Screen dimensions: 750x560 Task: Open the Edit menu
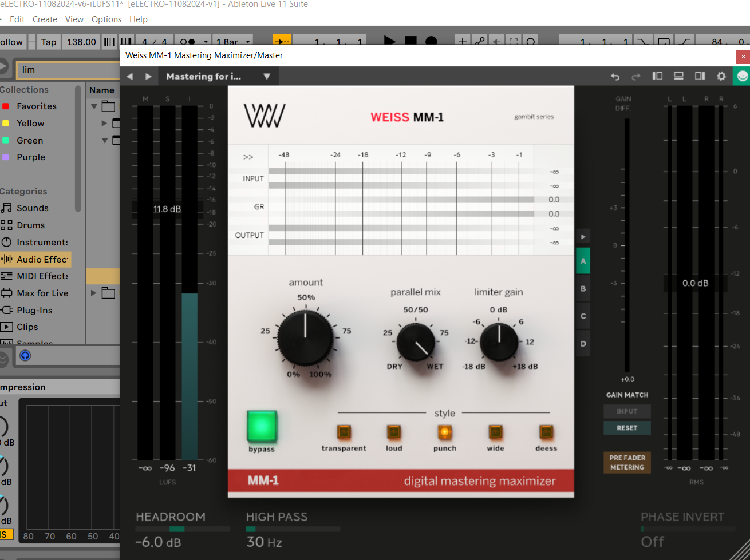click(x=17, y=19)
